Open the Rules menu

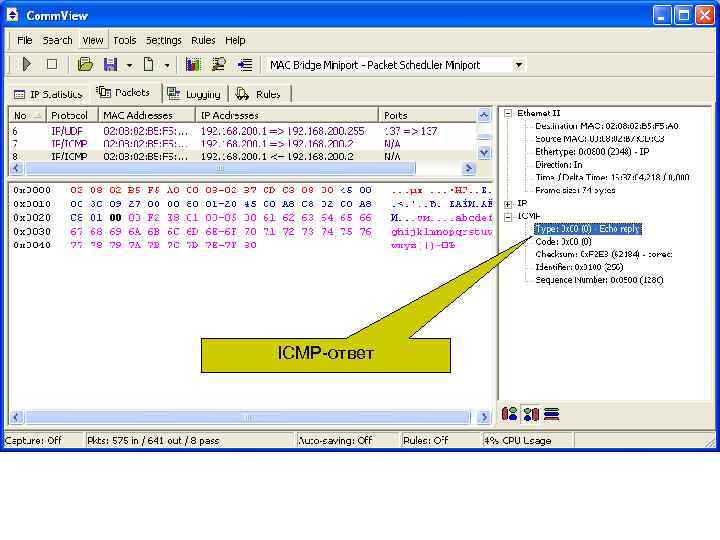coord(203,40)
